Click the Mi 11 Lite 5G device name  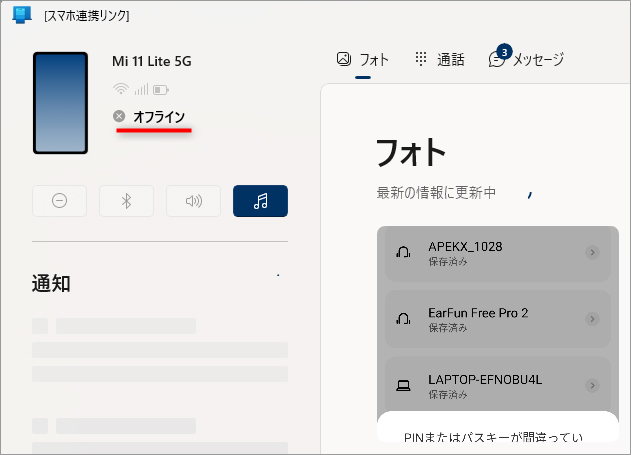152,61
